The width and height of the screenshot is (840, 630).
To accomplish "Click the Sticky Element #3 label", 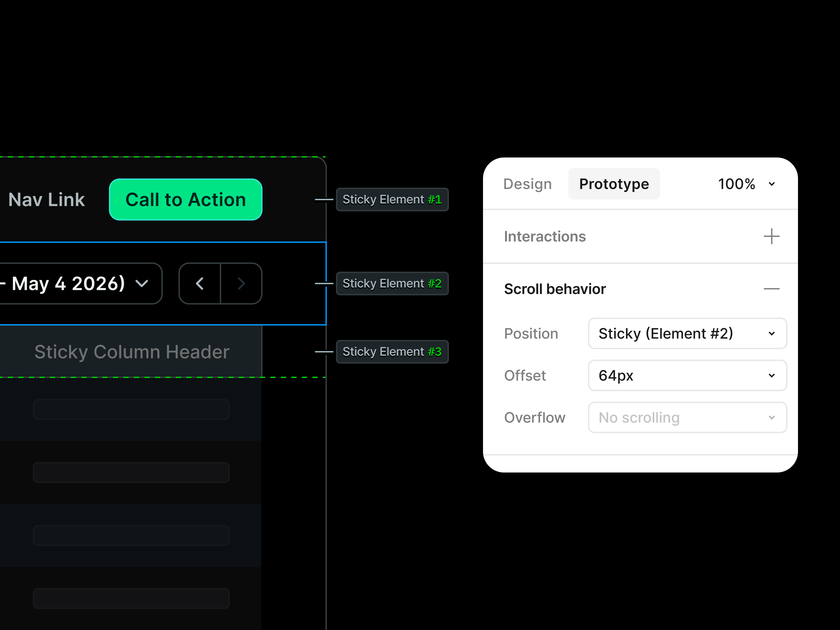I will (392, 352).
